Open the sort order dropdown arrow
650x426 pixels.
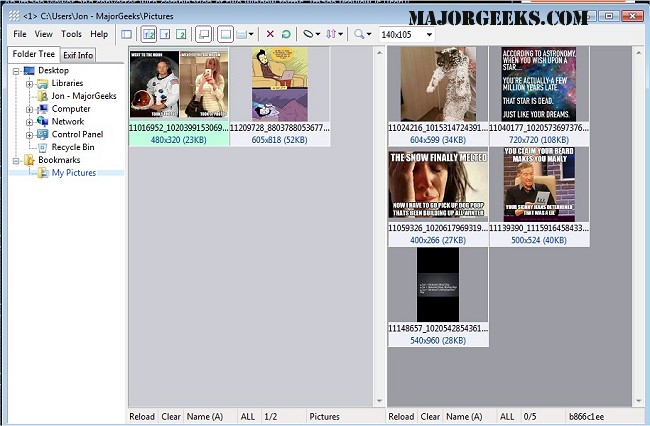click(340, 34)
